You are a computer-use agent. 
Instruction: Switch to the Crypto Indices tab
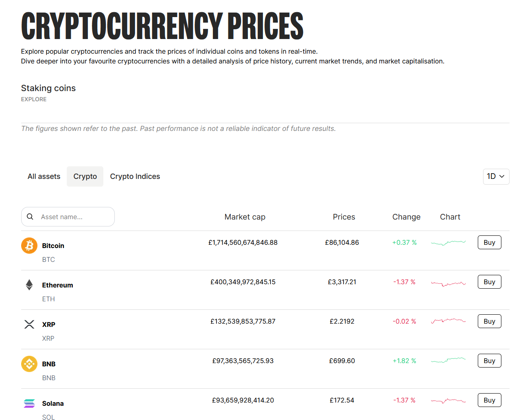pyautogui.click(x=135, y=176)
